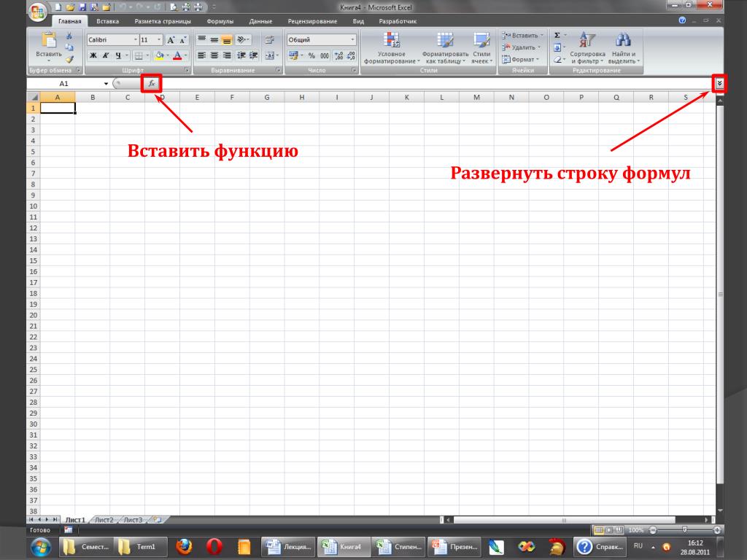Screen dimensions: 747x560
Task: Toggle underline (Ч) formatting
Action: pos(118,55)
